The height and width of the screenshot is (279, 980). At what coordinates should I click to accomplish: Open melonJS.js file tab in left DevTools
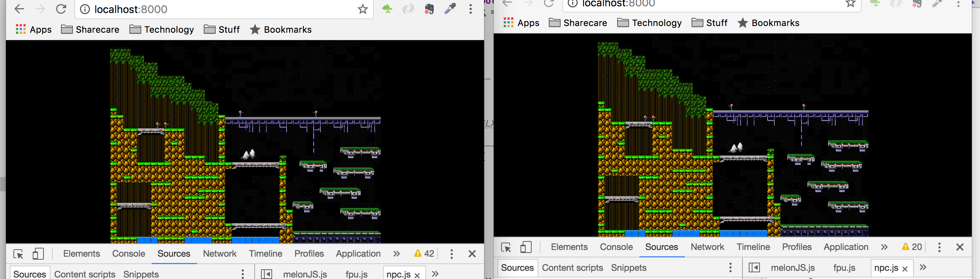coord(305,274)
